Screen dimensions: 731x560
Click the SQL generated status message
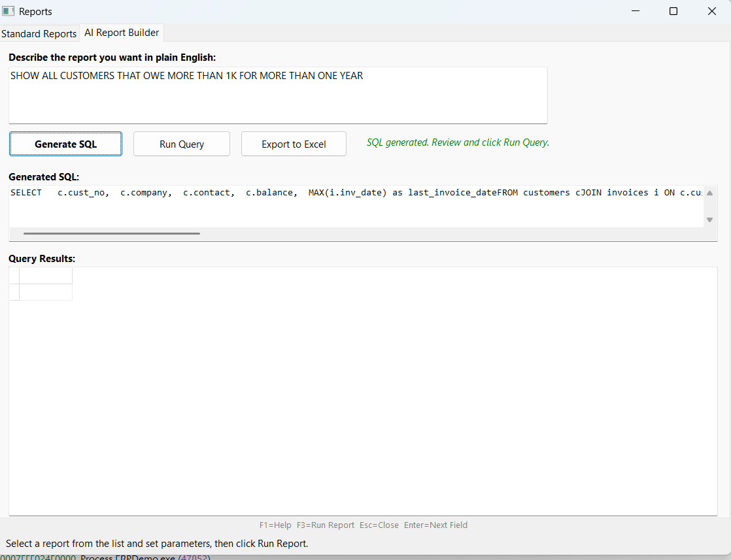[457, 142]
